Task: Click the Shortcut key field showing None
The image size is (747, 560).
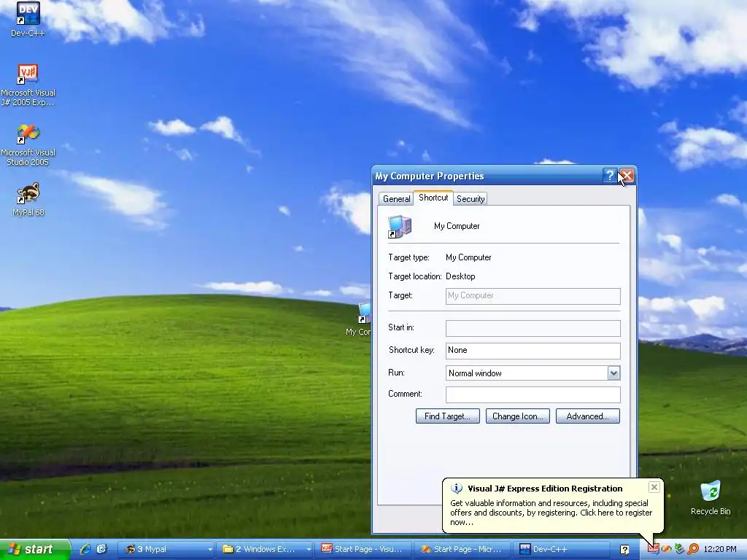Action: pyautogui.click(x=533, y=351)
